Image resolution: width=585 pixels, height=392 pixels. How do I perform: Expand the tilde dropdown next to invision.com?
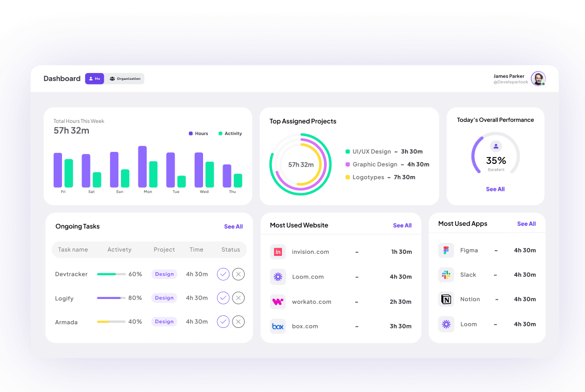tap(357, 252)
